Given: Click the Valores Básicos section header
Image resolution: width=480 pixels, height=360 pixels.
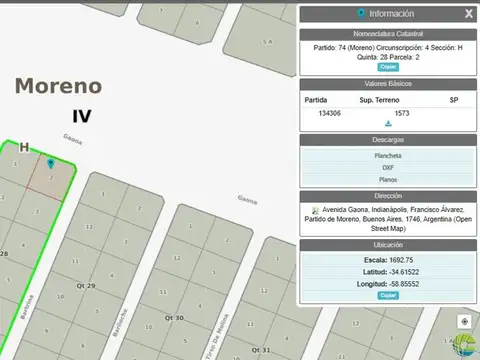Looking at the screenshot, I should [388, 84].
